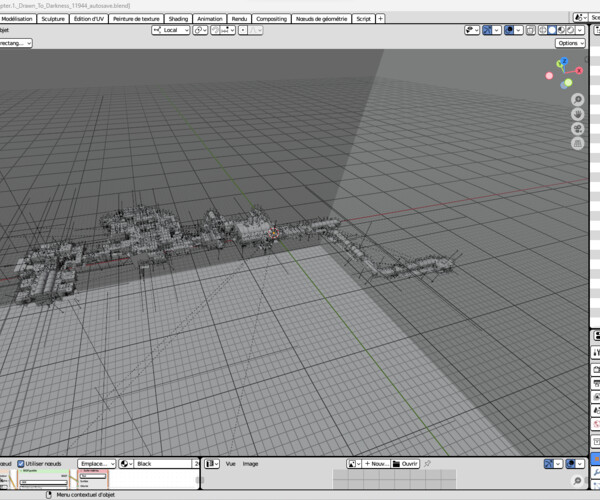
Task: Toggle camera view with the camera icon
Action: click(578, 129)
